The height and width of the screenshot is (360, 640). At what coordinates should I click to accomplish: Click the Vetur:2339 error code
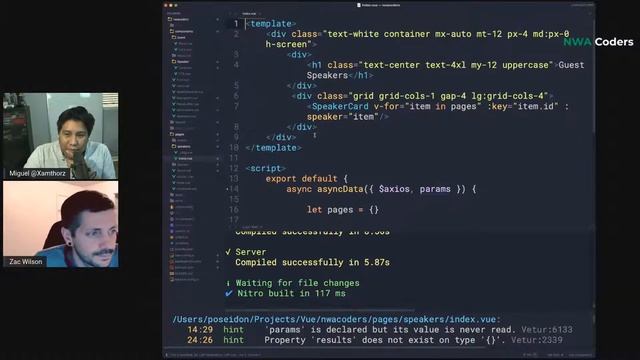537,340
